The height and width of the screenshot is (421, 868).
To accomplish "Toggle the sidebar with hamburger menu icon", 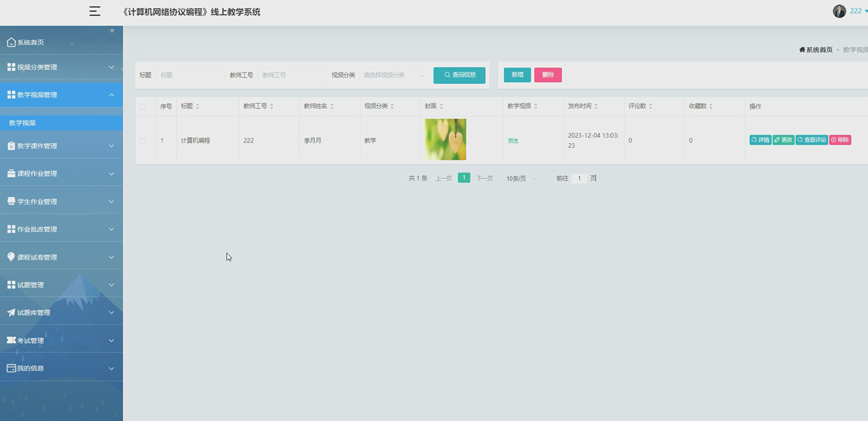I will point(95,11).
